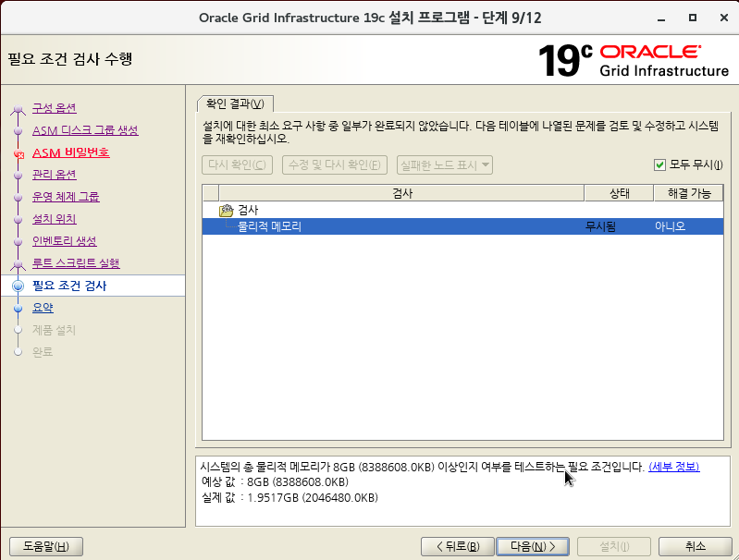Select the 물리적 메모리 row

[x=462, y=226]
